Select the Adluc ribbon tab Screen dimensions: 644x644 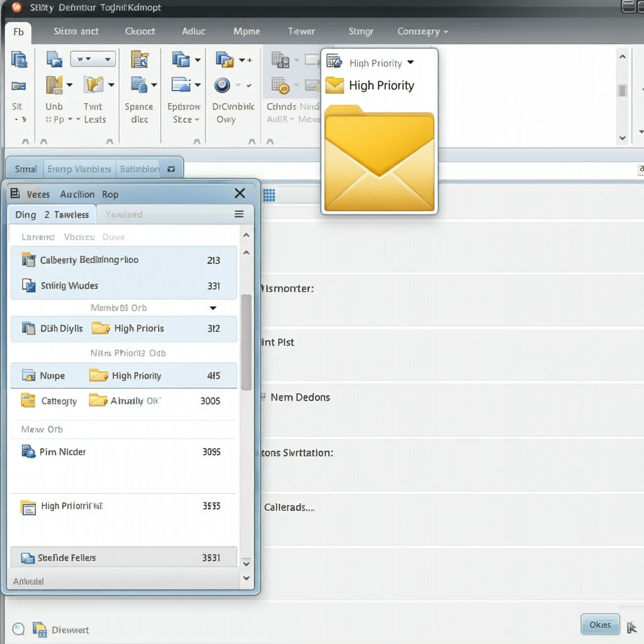[x=194, y=31]
